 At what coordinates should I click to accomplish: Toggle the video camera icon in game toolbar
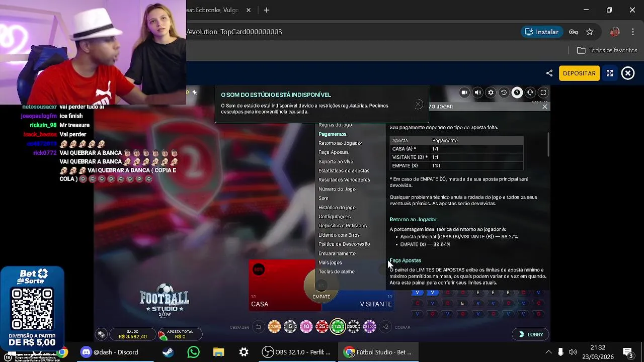pos(464,93)
